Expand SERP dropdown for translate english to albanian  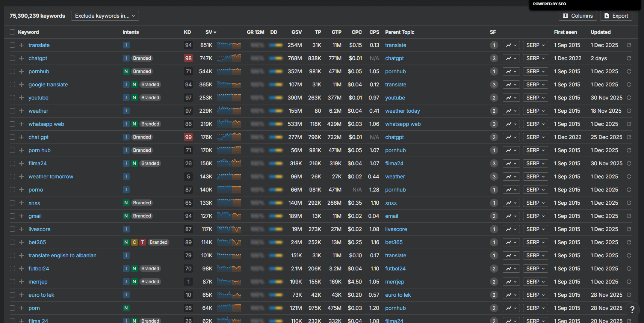pos(535,255)
